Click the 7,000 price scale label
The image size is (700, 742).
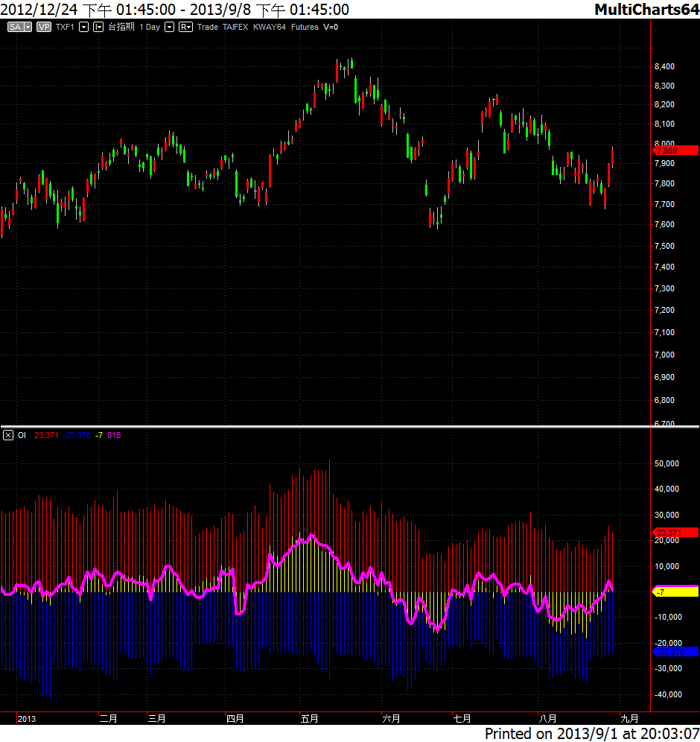tap(664, 355)
